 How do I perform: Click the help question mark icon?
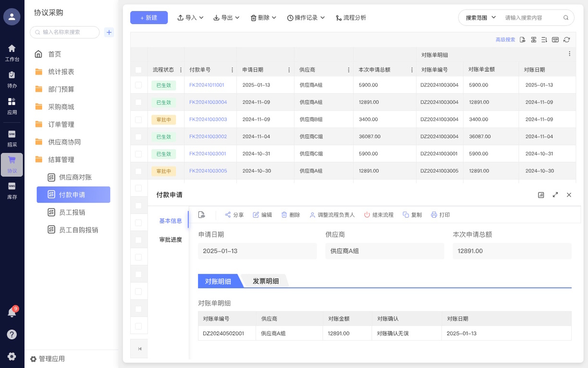coord(12,334)
